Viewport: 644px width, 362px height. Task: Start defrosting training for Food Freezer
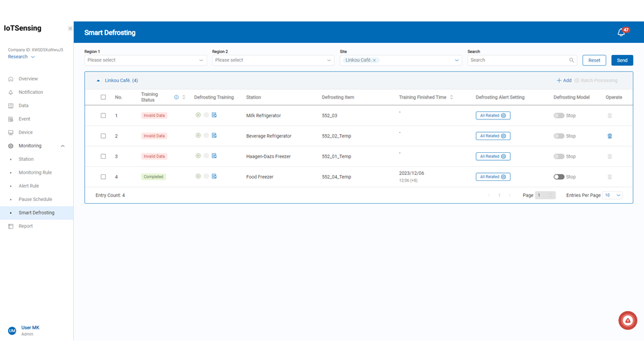[198, 176]
